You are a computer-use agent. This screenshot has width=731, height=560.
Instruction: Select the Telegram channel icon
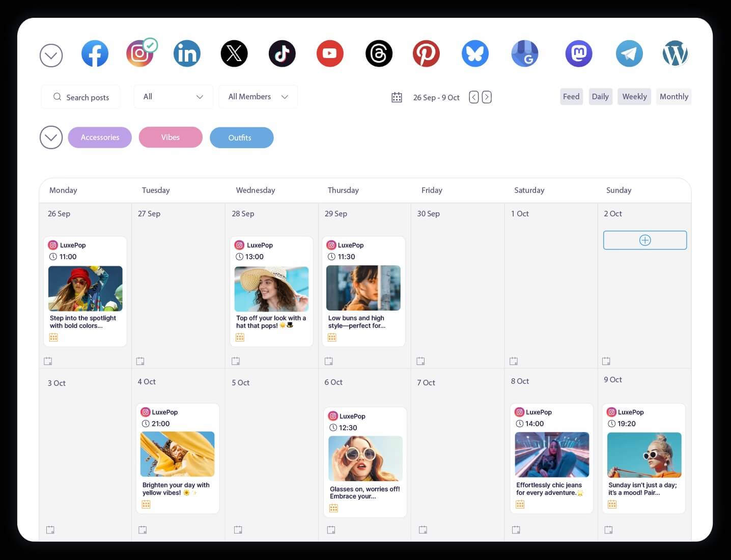[x=629, y=53]
